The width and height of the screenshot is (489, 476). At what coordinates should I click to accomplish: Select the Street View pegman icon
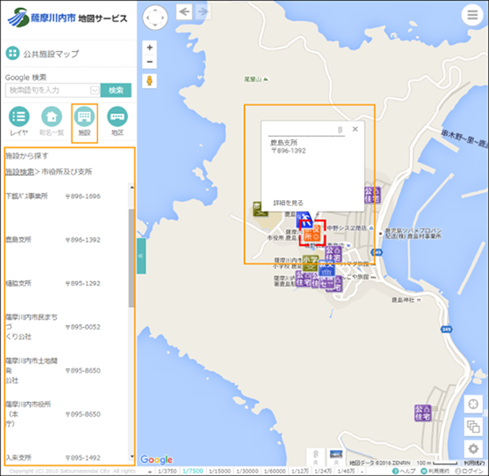tap(150, 81)
